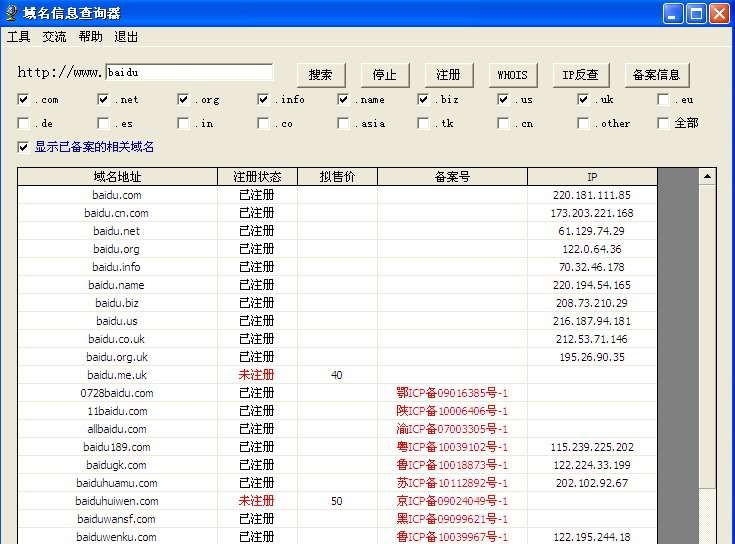Uncheck the .biz checkbox
Viewport: 735px width, 544px height.
click(423, 99)
